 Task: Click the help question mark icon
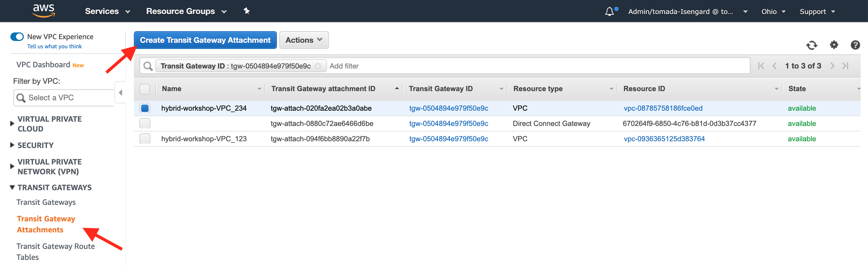tap(855, 45)
